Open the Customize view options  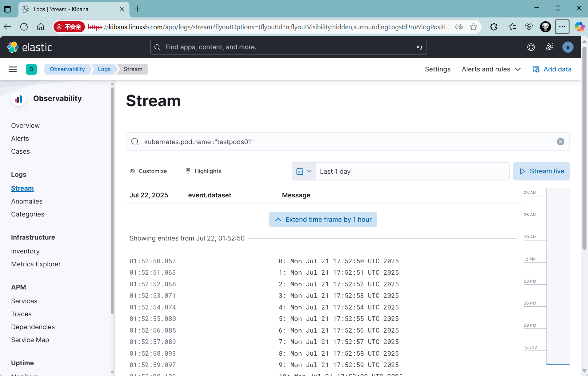(148, 171)
